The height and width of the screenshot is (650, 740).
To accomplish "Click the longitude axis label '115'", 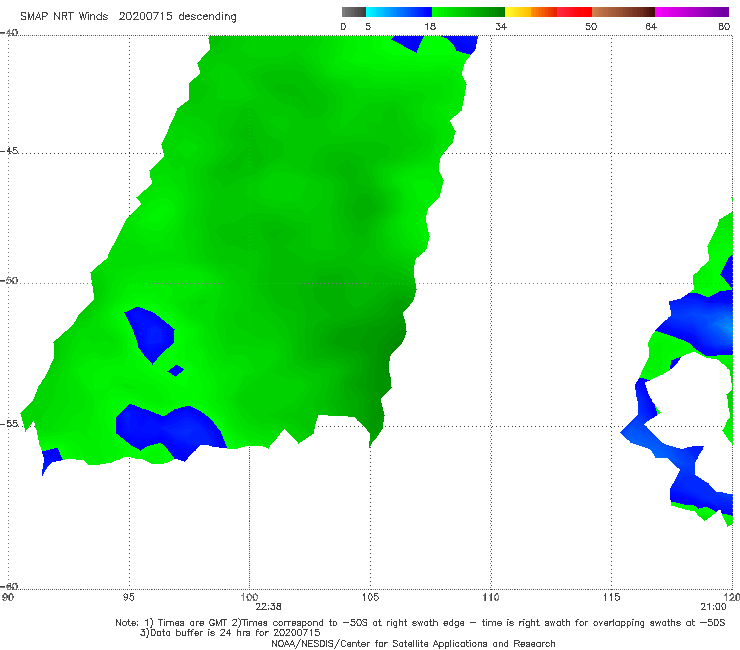I will click(612, 598).
